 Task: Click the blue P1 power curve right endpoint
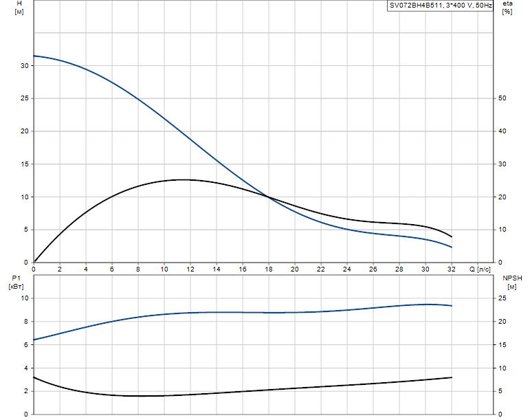pyautogui.click(x=452, y=306)
